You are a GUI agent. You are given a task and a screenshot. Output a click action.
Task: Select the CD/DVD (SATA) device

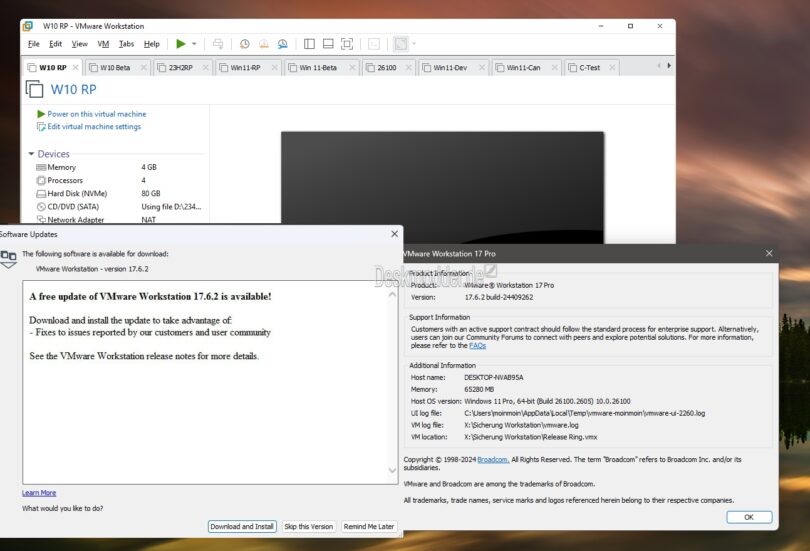point(119,207)
